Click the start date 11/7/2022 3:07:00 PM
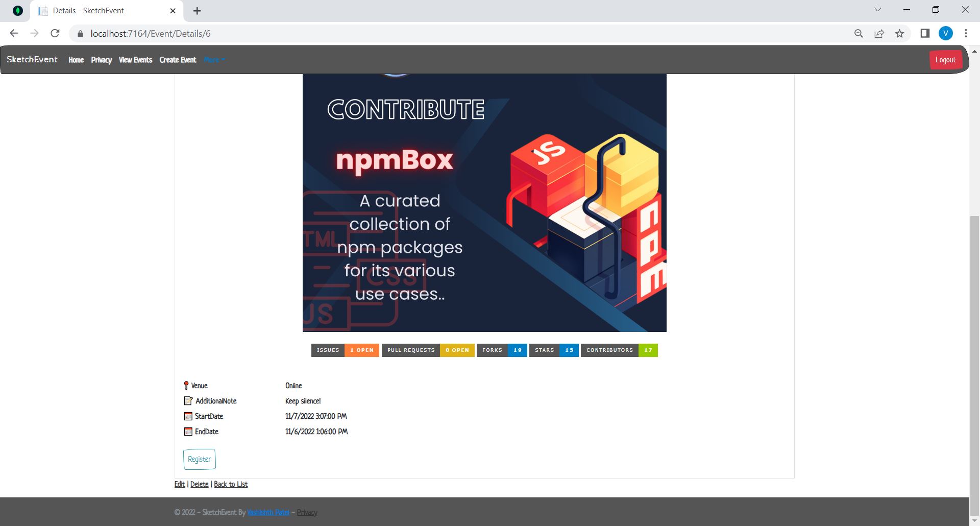980x526 pixels. (316, 416)
